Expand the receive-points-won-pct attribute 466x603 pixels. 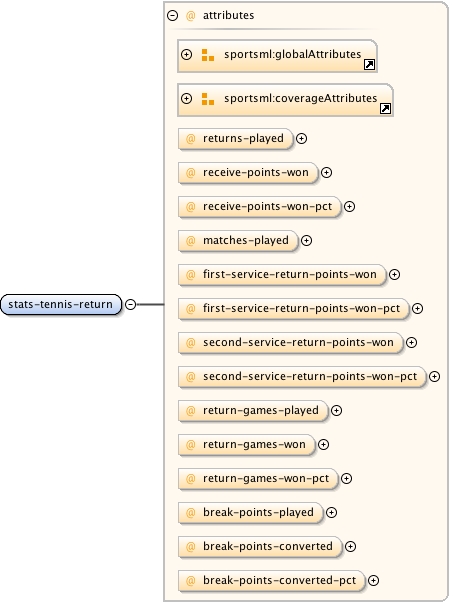[x=349, y=207]
